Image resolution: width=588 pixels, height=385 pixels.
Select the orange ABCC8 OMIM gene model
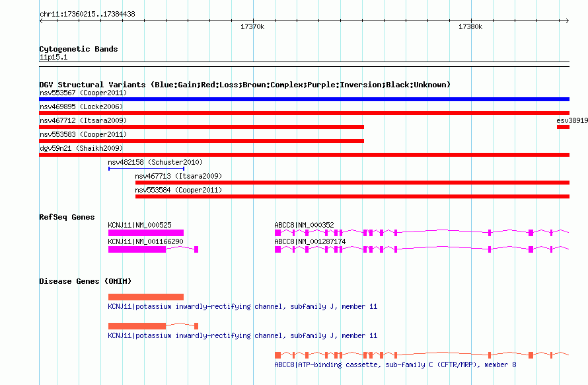coord(422,355)
